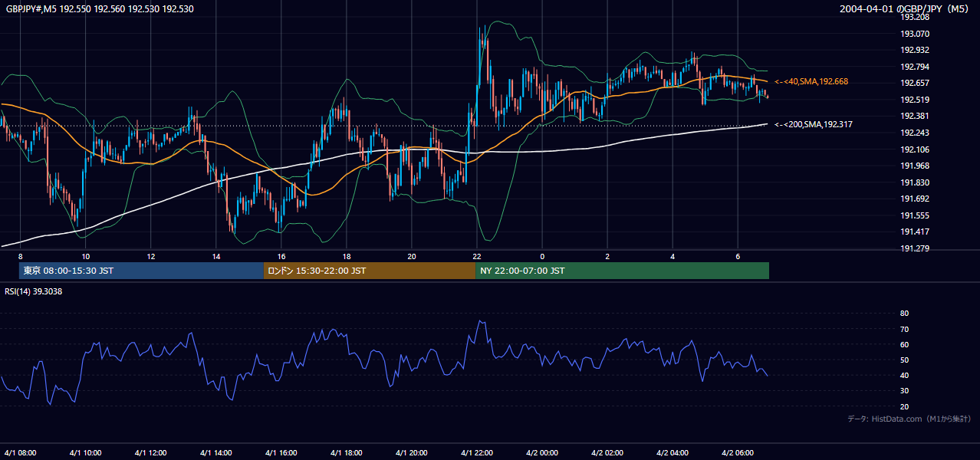Click price axis value 192.106
This screenshot has width=980, height=460.
pos(914,149)
